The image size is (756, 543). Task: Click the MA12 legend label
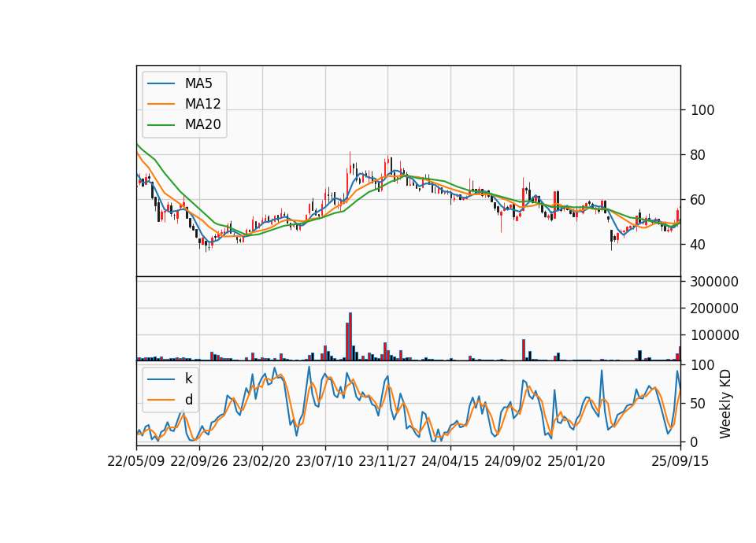tap(203, 104)
